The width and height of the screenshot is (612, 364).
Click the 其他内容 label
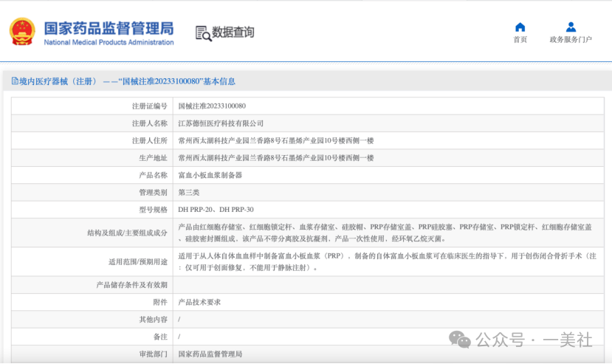(x=153, y=320)
